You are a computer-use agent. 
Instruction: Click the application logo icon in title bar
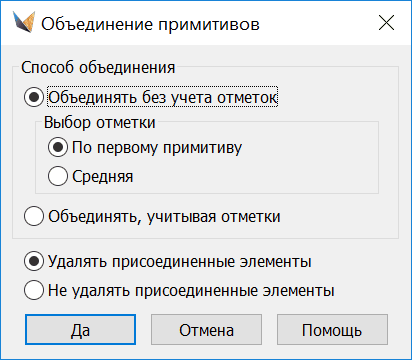coord(24,22)
